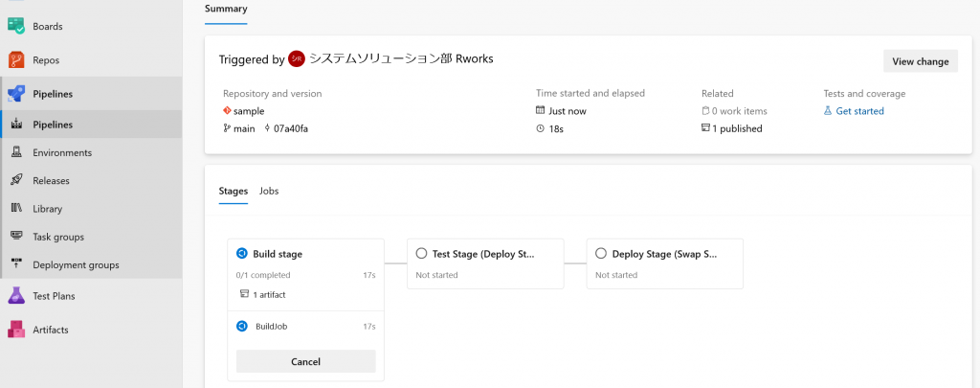Viewport: 980px width, 388px height.
Task: Select the Deployment groups icon
Action: tap(17, 264)
